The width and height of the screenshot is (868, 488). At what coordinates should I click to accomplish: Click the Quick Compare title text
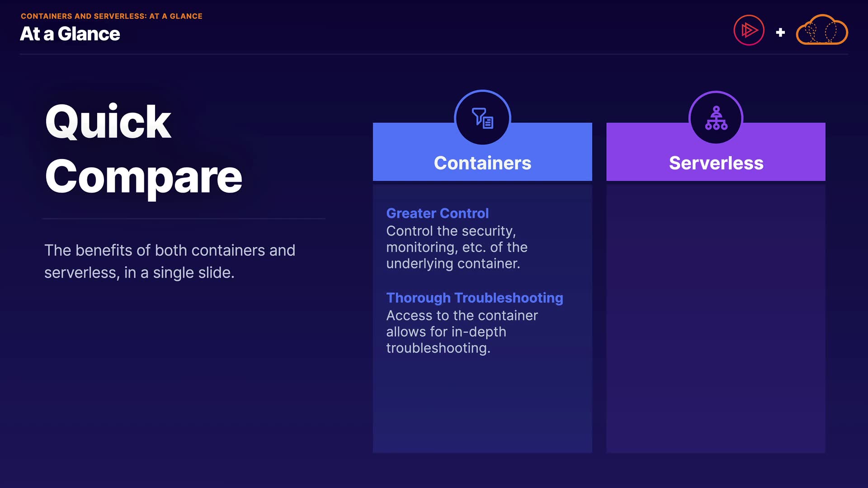pyautogui.click(x=143, y=149)
